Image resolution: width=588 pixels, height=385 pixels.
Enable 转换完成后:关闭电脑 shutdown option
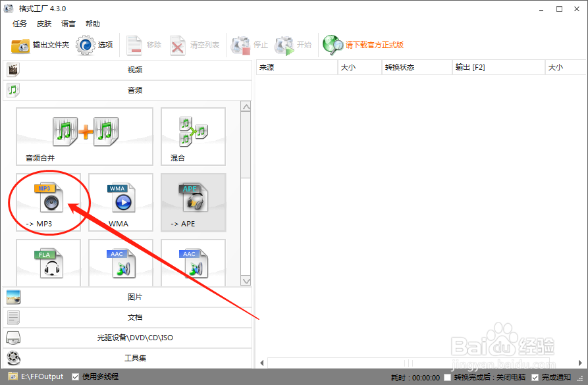[x=448, y=376]
